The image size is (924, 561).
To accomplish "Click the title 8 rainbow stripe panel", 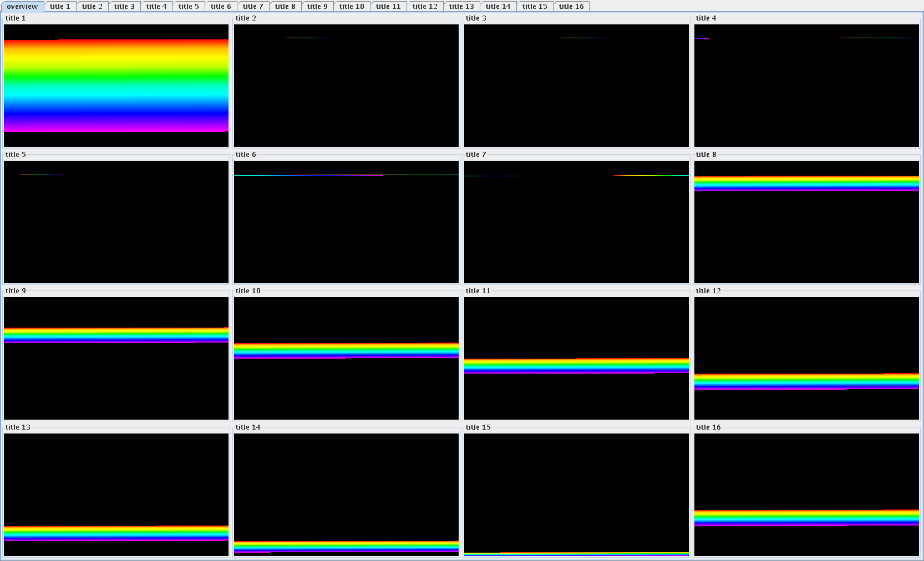I will tap(806, 222).
